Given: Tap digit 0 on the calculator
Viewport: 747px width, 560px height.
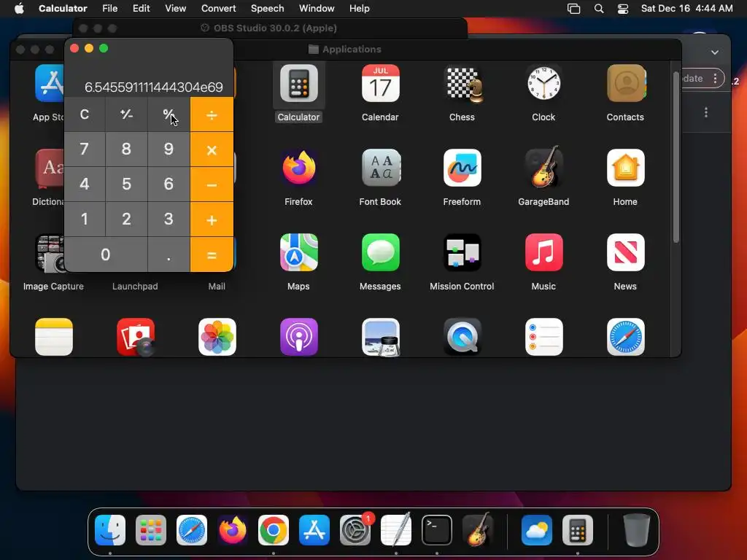Looking at the screenshot, I should (105, 254).
